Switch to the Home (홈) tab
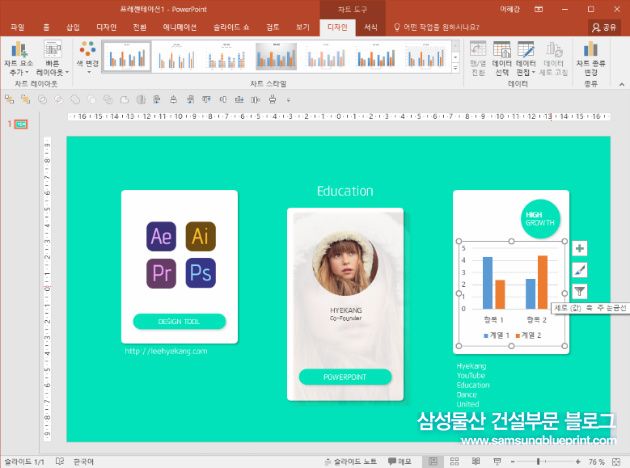The height and width of the screenshot is (468, 630). [x=46, y=27]
